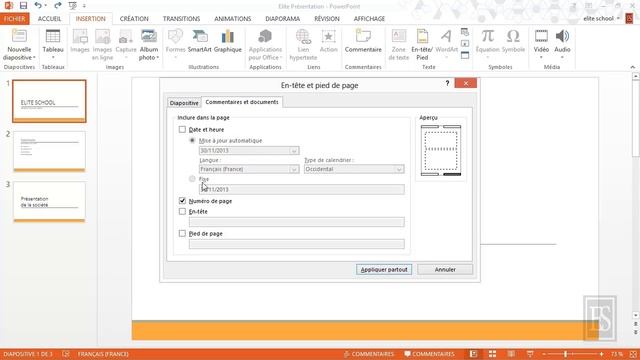Click the zoom out minus button

(544, 354)
